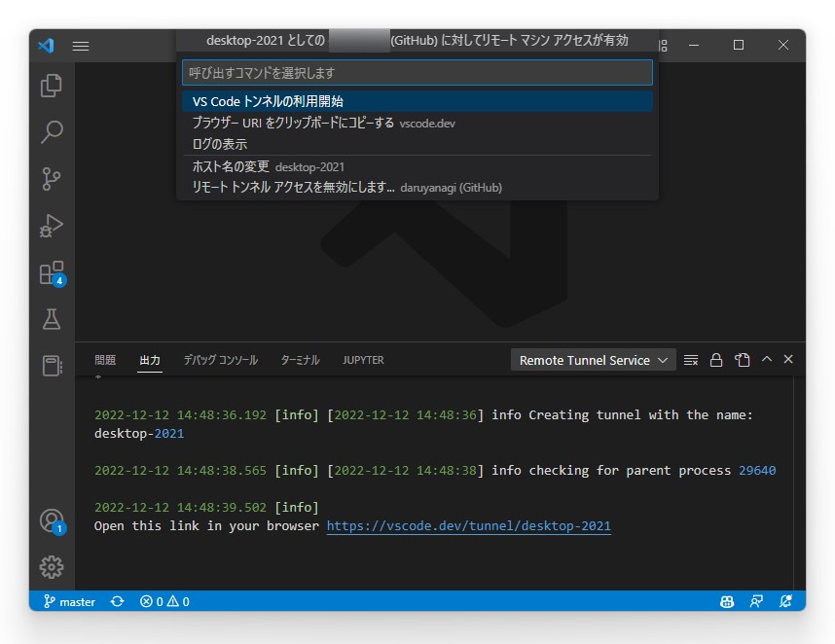The width and height of the screenshot is (835, 644).
Task: Open the Search view
Action: [x=52, y=132]
